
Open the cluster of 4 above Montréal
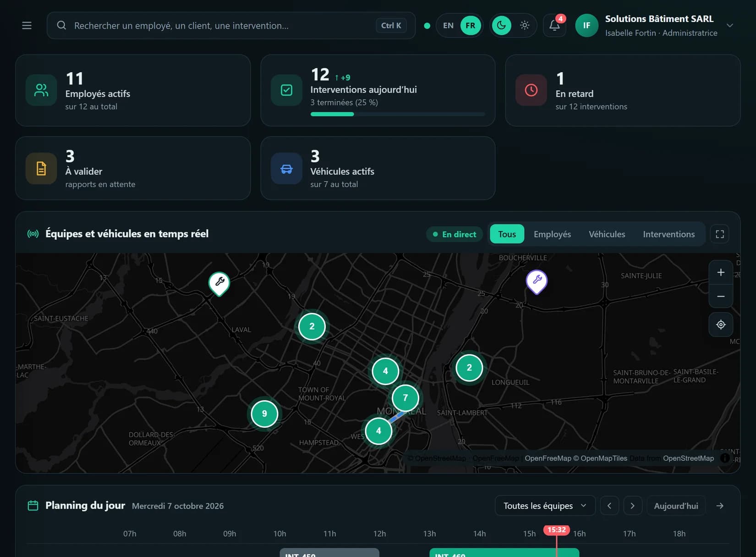385,371
